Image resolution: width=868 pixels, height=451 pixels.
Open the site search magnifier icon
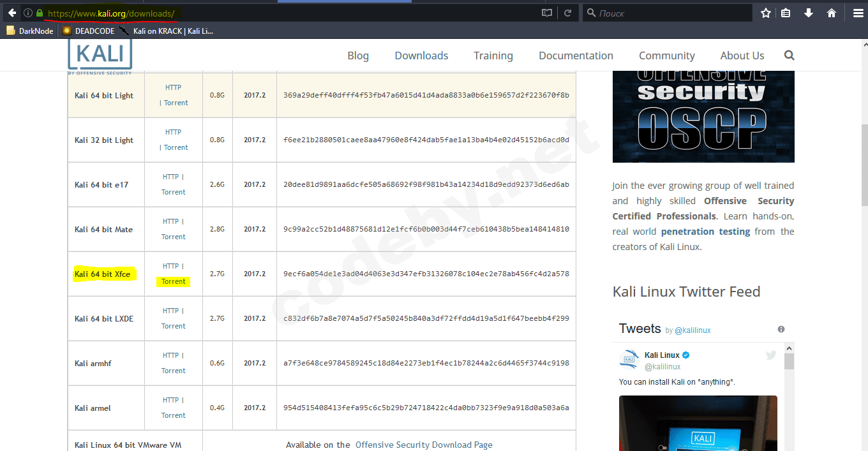click(789, 55)
